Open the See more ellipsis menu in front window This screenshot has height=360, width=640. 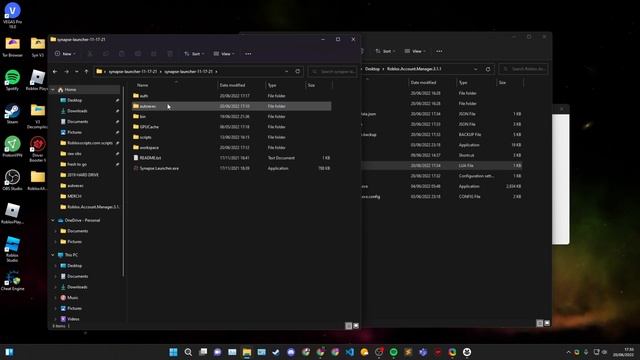248,53
